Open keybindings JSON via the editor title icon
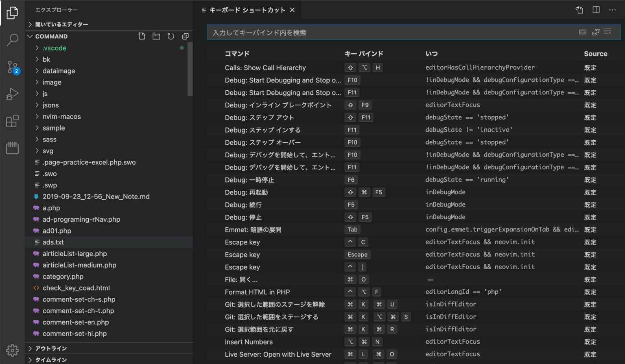Screen dimensions: 625x364 (579, 10)
